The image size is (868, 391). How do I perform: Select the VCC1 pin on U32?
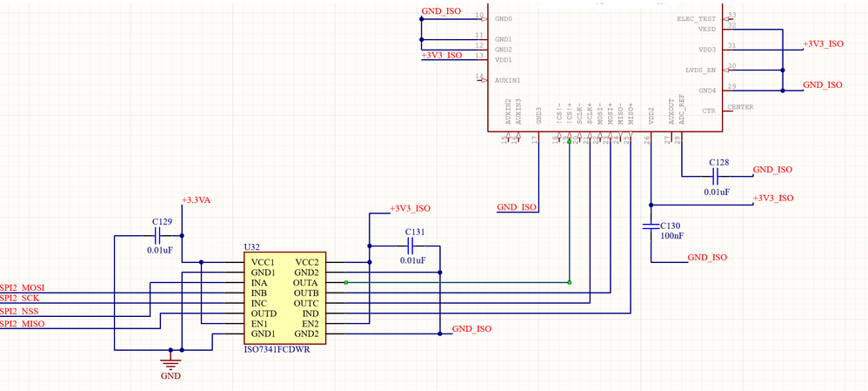264,262
